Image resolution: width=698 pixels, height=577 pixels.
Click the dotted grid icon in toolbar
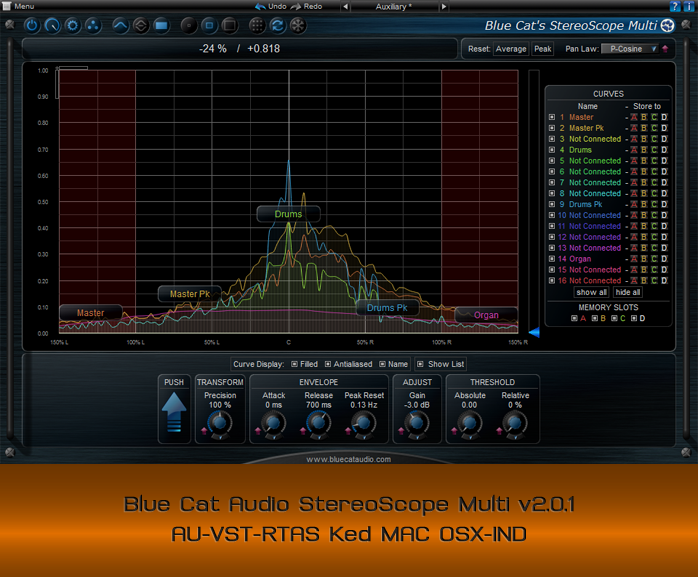point(257,25)
